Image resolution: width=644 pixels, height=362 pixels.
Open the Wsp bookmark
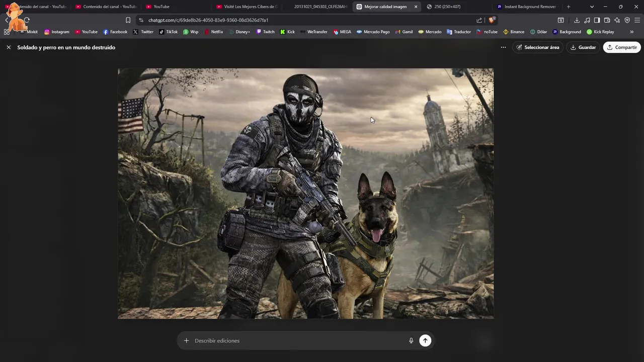pyautogui.click(x=191, y=32)
